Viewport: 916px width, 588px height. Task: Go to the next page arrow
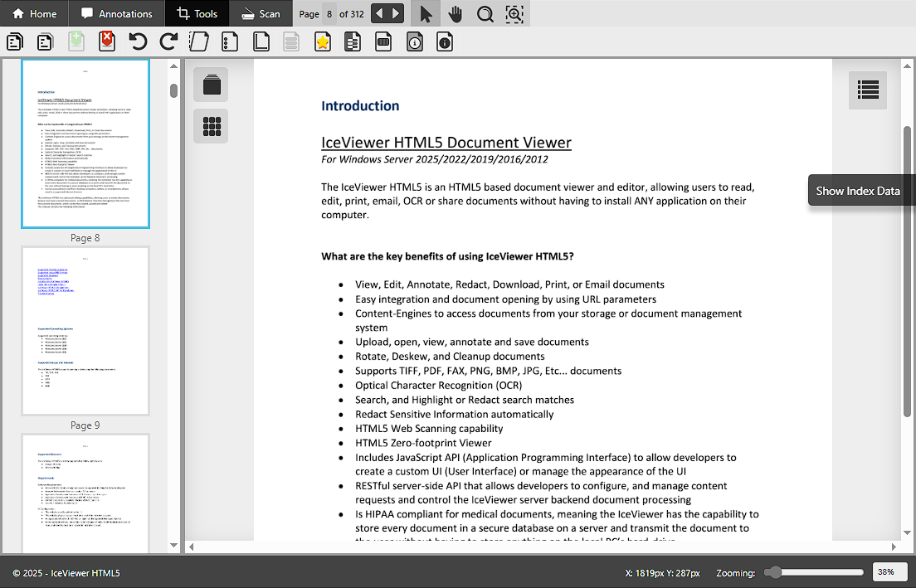(397, 14)
